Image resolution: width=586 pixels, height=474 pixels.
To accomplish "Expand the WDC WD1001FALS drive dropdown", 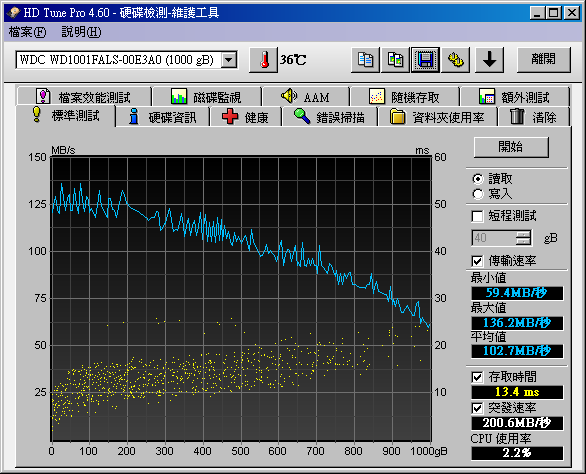I will click(228, 60).
